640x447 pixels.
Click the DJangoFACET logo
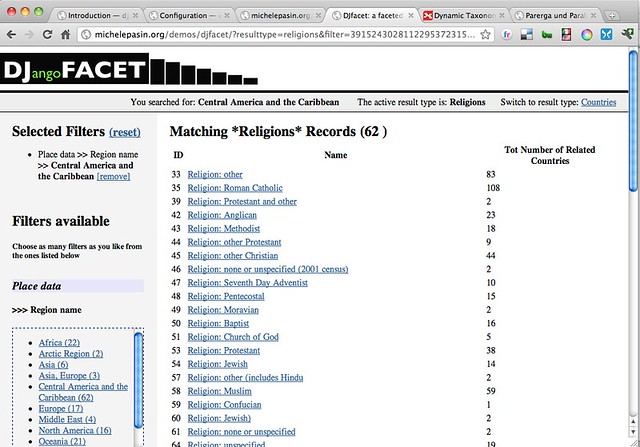tap(129, 69)
